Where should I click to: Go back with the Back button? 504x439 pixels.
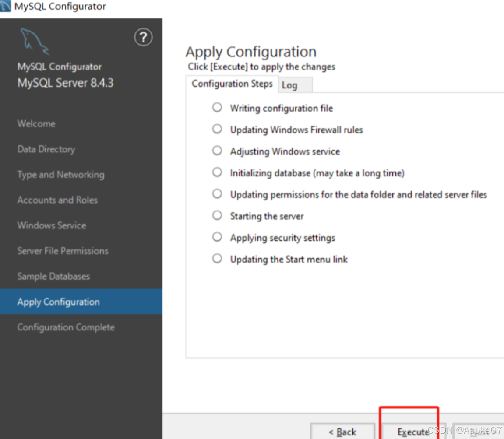pos(343,431)
